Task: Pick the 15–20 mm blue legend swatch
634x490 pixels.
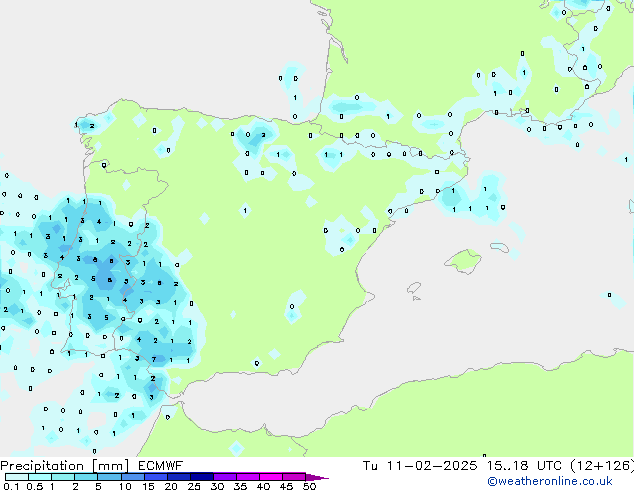Action: click(155, 477)
